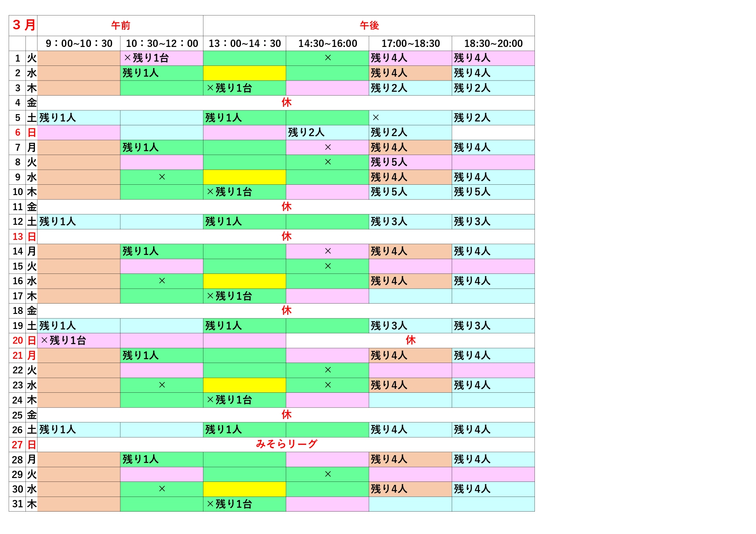Click the "×" in the 15 火 row
This screenshot has width=756, height=534.
328,266
